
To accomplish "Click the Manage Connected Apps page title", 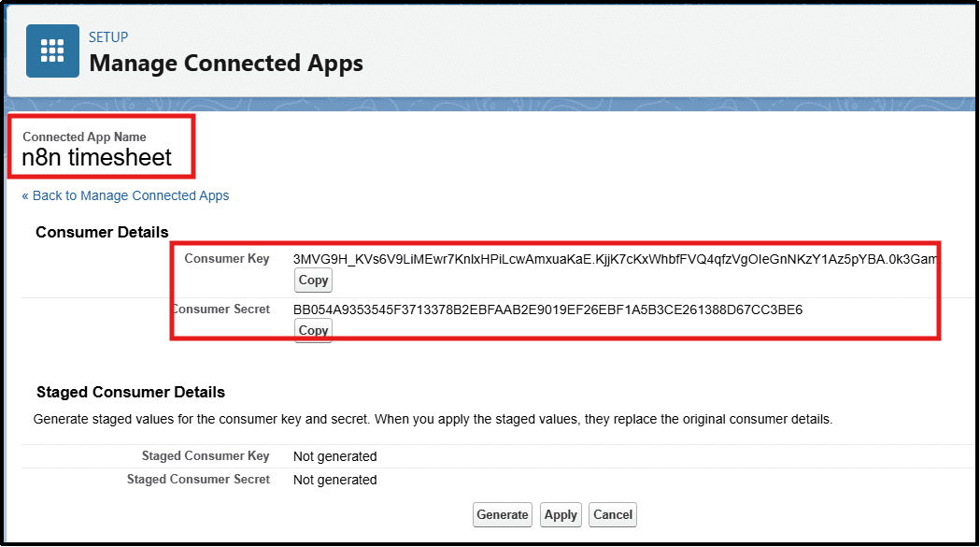I will 225,64.
